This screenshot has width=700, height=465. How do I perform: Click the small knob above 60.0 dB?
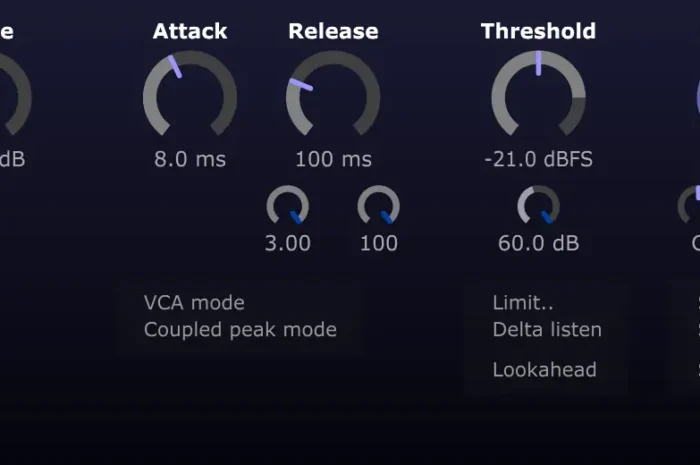(x=538, y=207)
